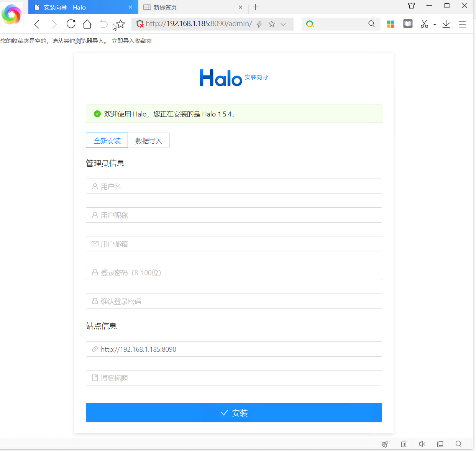Image resolution: width=476 pixels, height=451 pixels.
Task: Focus the 用户邮箱 email field
Action: click(234, 244)
